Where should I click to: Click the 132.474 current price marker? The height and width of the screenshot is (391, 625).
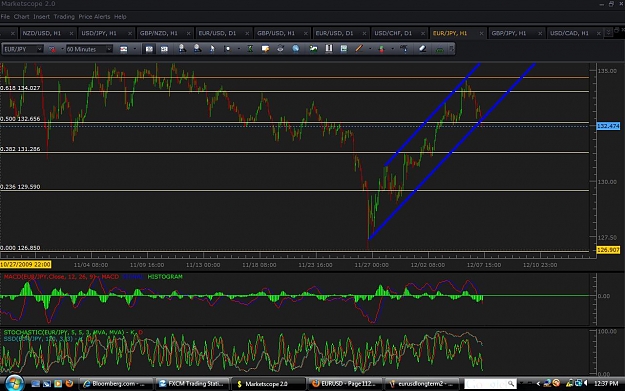click(609, 126)
